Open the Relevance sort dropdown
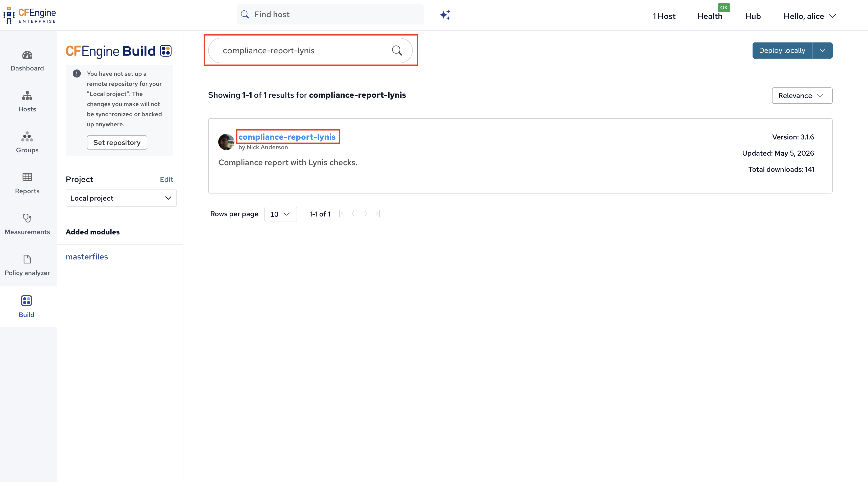Screen dimensions: 868x482 pos(802,96)
